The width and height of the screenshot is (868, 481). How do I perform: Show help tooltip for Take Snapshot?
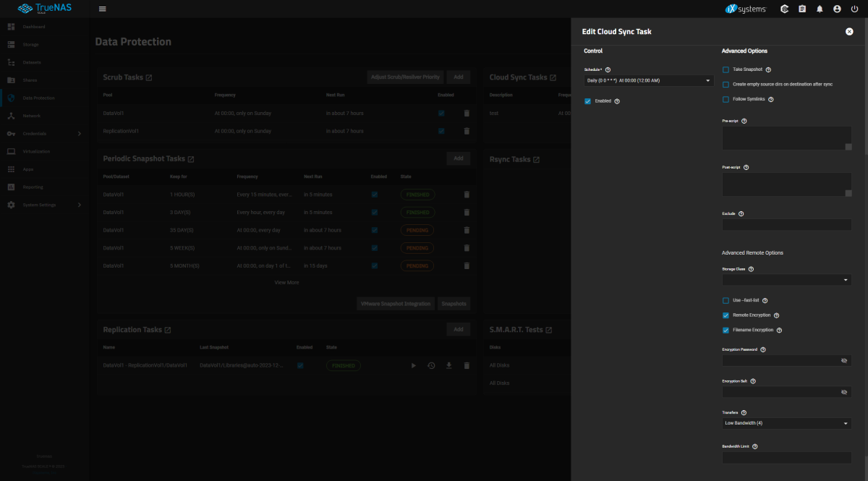tap(768, 69)
